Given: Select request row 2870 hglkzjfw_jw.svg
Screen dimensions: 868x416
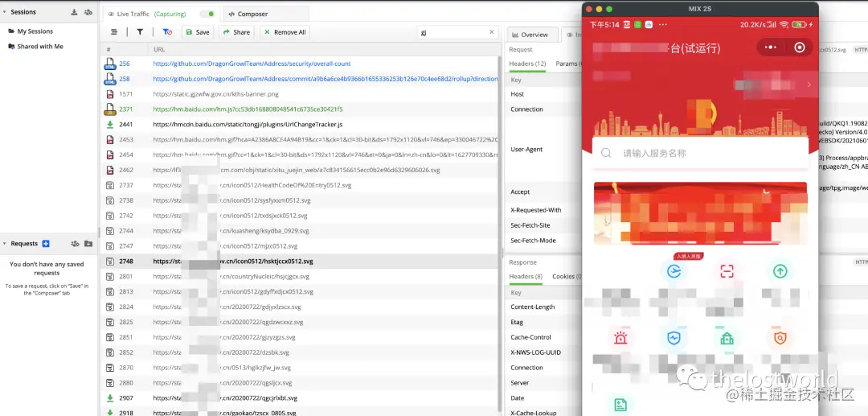Looking at the screenshot, I should point(300,367).
